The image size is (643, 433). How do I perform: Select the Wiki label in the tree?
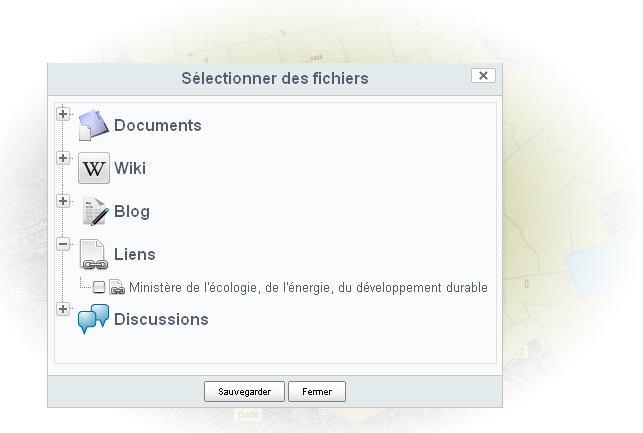click(130, 168)
